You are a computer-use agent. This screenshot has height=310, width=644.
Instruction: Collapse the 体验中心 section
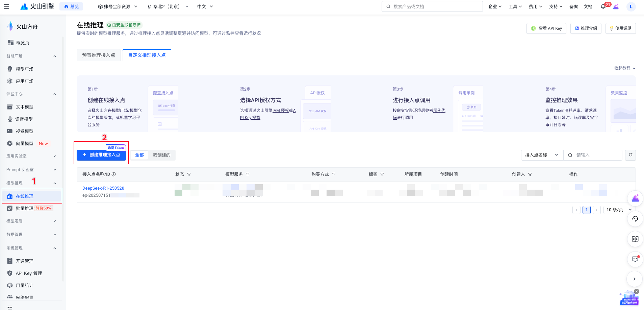pyautogui.click(x=31, y=94)
